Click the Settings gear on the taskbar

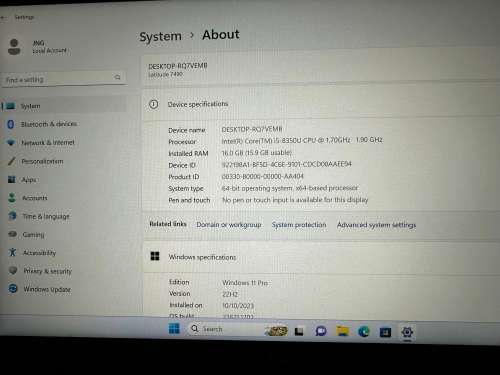(x=407, y=332)
